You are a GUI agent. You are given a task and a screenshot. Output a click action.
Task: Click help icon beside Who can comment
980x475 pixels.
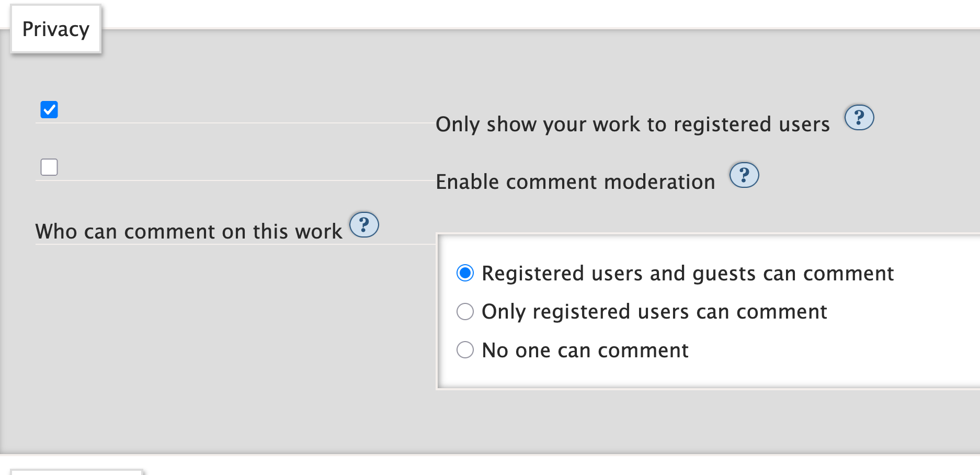click(x=364, y=225)
